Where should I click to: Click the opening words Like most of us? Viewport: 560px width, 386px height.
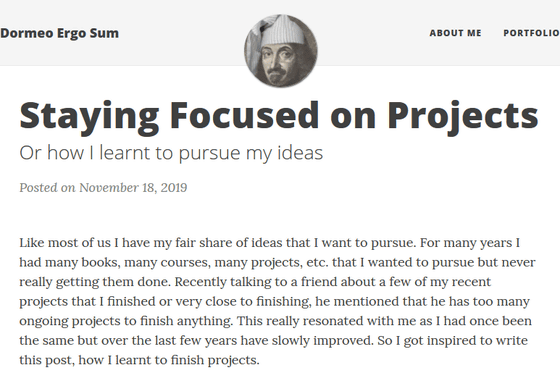[65, 243]
